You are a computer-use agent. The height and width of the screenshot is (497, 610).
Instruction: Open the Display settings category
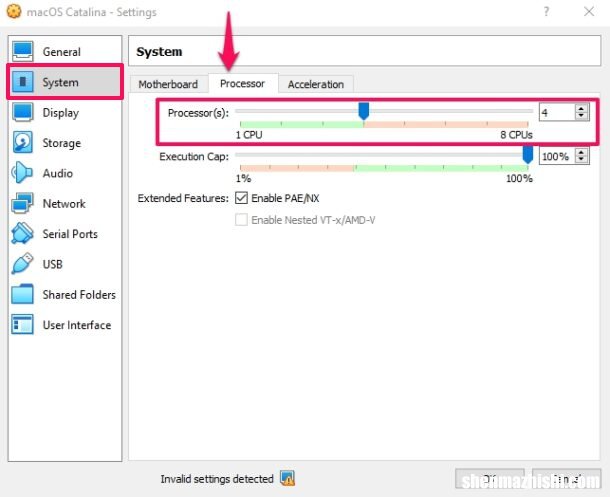pos(65,112)
